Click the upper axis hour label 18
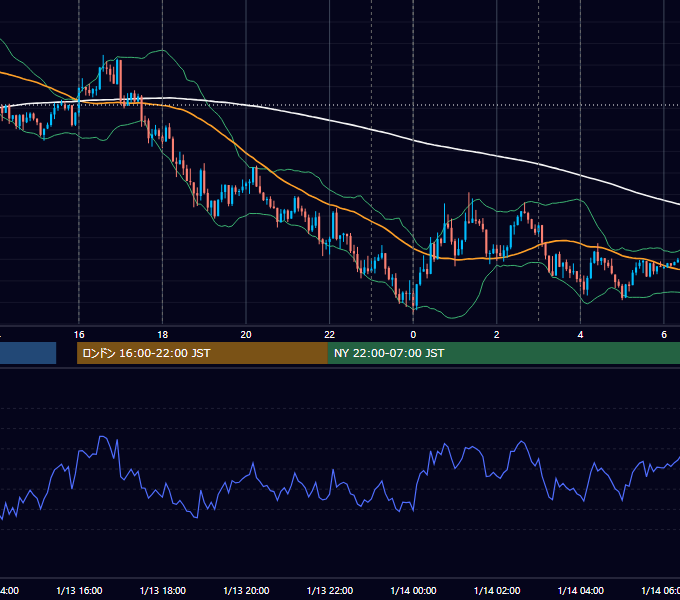The width and height of the screenshot is (680, 600). point(163,335)
